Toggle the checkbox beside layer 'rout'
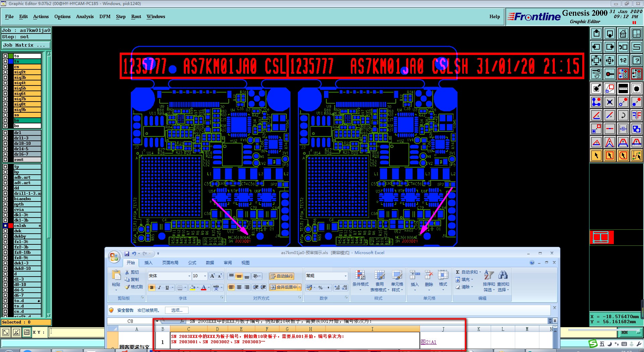This screenshot has height=352, width=644. pyautogui.click(x=5, y=160)
